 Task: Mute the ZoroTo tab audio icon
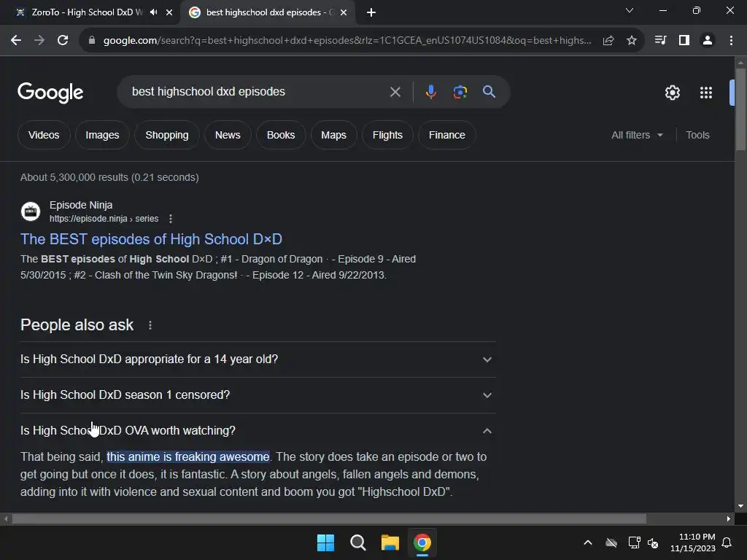point(153,12)
